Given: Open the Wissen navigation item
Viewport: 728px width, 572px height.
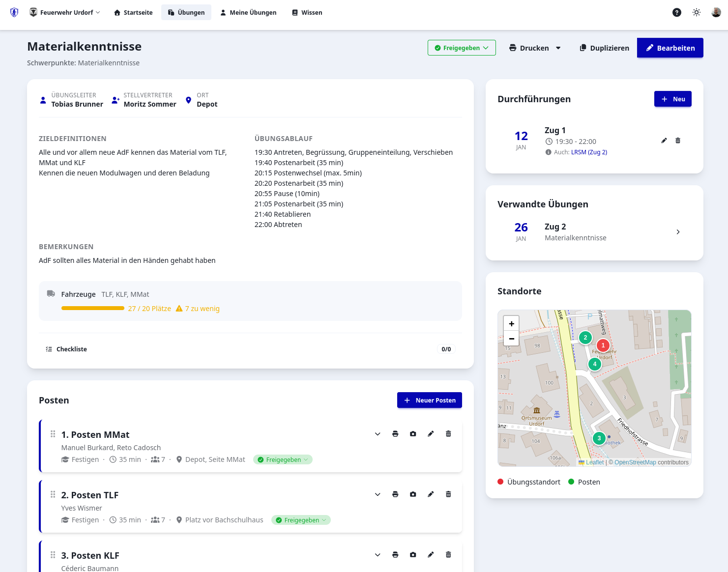Looking at the screenshot, I should point(307,13).
